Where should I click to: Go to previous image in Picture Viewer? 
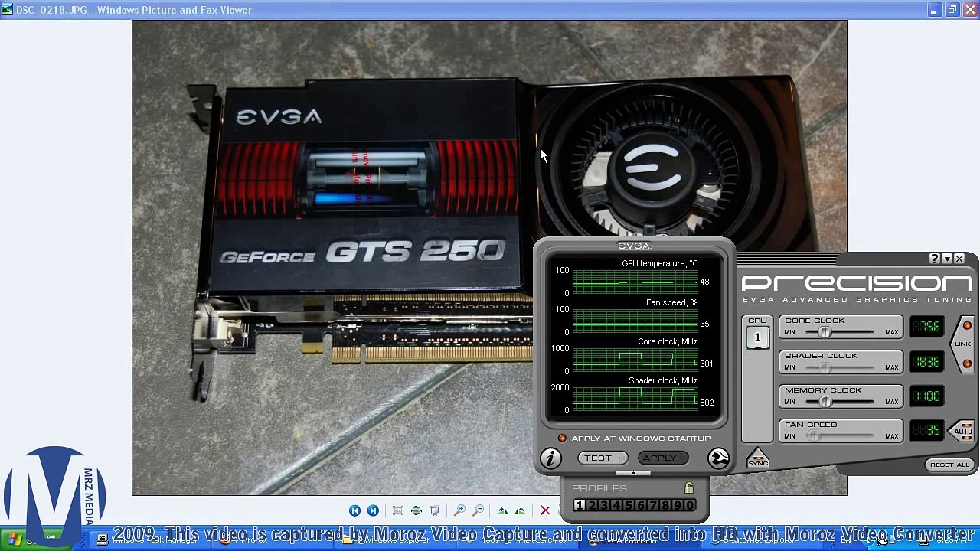[x=354, y=510]
